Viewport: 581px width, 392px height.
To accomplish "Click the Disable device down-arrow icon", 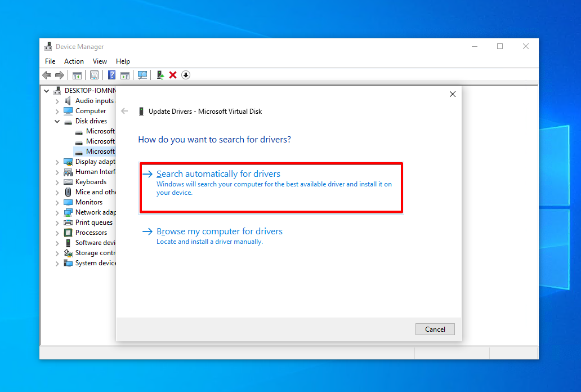I will [186, 75].
